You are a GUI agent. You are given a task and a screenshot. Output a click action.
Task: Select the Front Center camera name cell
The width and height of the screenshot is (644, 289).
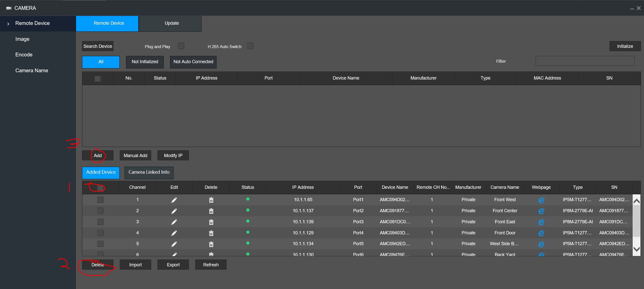point(505,211)
